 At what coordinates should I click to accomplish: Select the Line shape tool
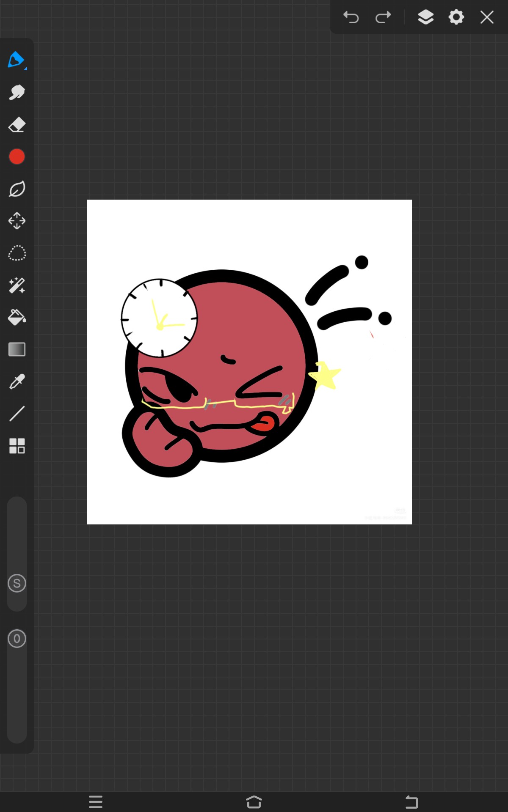[17, 414]
